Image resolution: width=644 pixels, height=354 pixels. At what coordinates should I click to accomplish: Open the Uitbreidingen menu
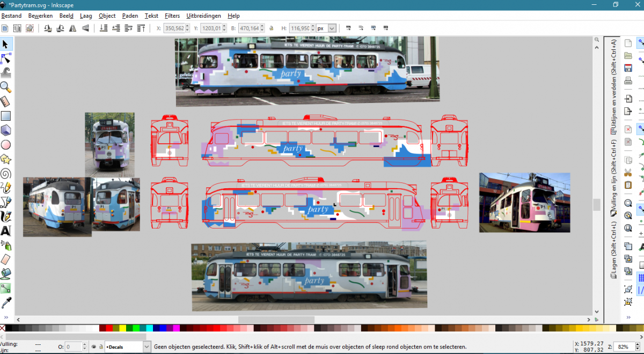[203, 16]
